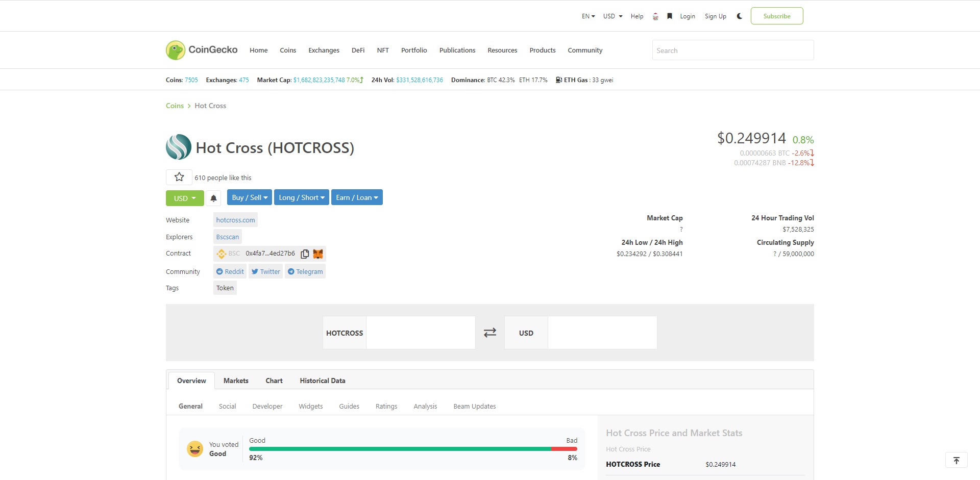Add token to MetaMask via the fox icon
Viewport: 980px width, 480px height.
[x=317, y=254]
